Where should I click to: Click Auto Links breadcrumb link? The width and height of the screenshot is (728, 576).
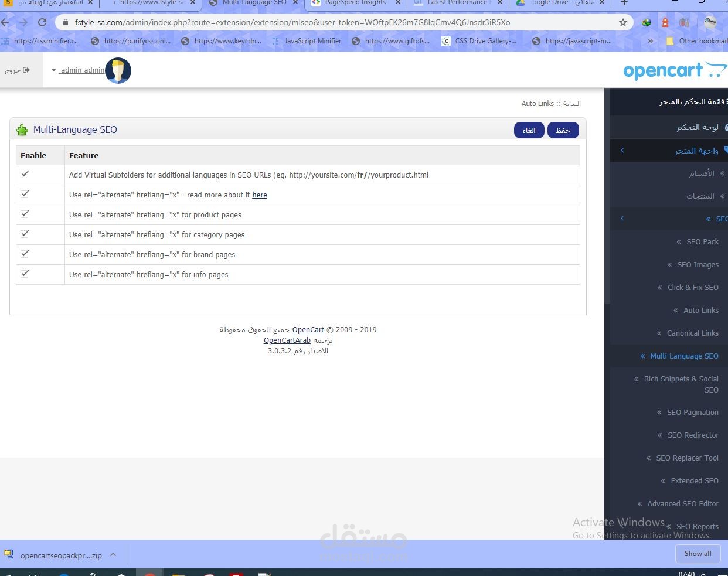coord(538,104)
